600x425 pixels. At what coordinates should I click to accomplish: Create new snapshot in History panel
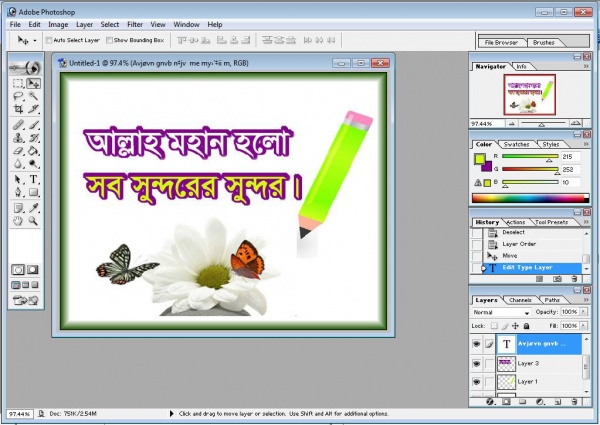pyautogui.click(x=557, y=279)
